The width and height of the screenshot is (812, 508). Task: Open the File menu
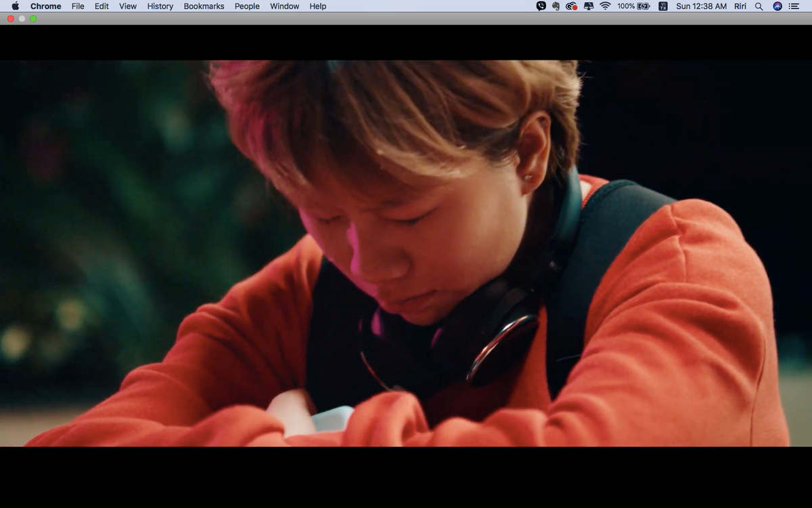[78, 6]
